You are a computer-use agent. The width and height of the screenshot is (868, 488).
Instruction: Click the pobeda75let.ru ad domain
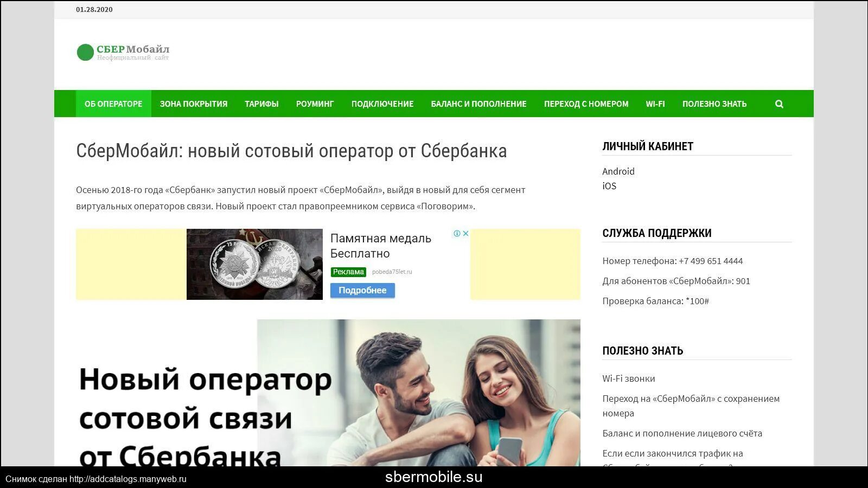(392, 272)
